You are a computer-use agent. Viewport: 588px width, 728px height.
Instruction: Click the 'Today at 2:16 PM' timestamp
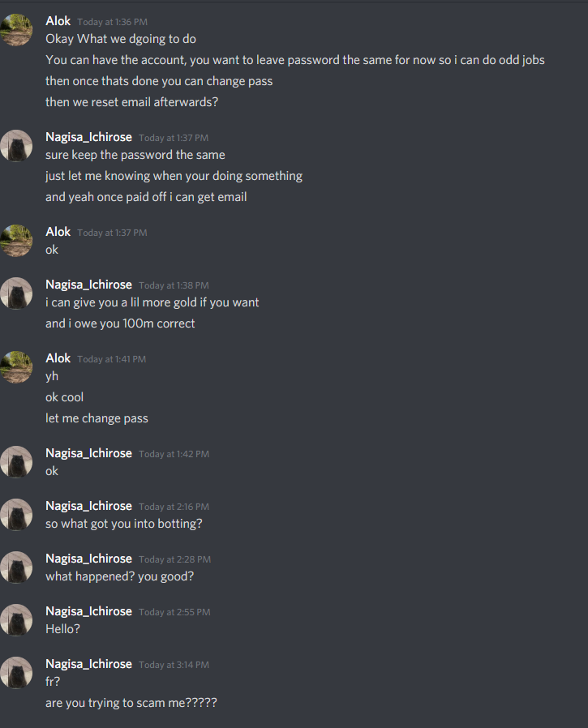pos(174,507)
